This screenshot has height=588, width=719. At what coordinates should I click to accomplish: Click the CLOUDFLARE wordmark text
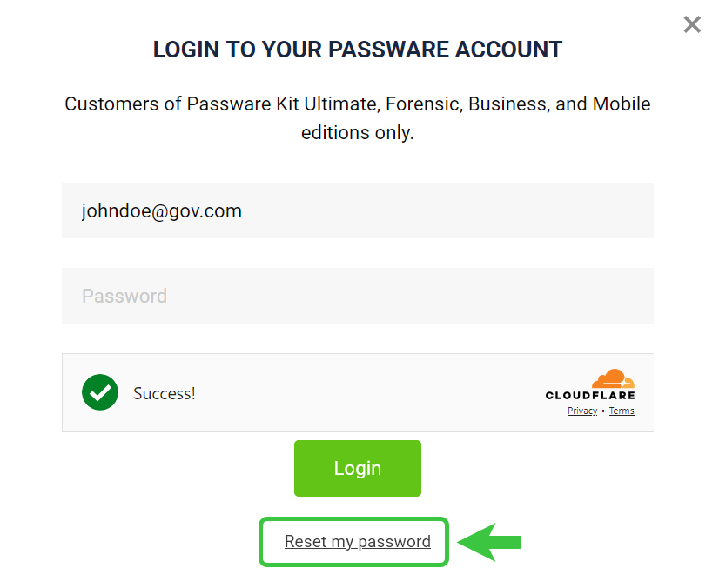coord(590,395)
